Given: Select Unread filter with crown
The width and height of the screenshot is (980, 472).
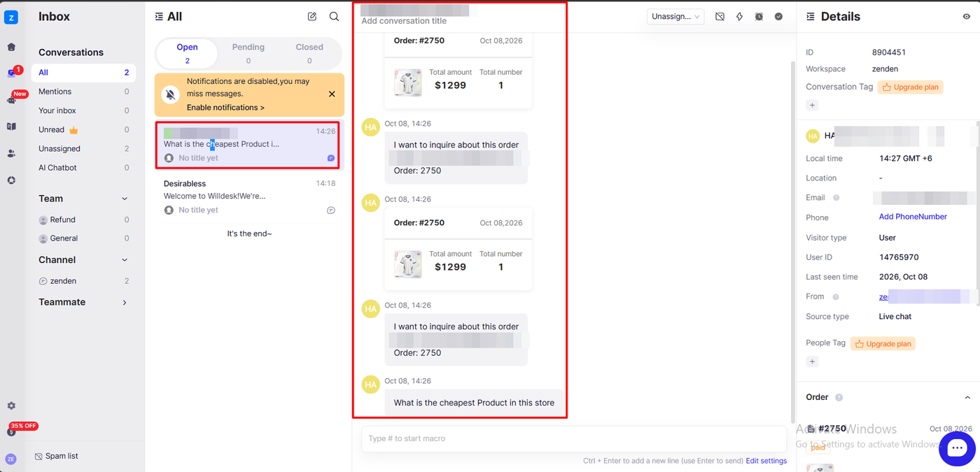Looking at the screenshot, I should pos(84,130).
